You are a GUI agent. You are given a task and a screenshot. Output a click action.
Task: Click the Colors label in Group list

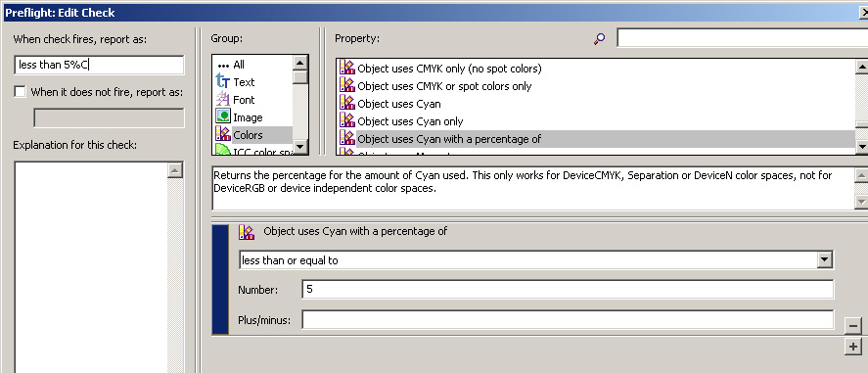click(x=248, y=135)
